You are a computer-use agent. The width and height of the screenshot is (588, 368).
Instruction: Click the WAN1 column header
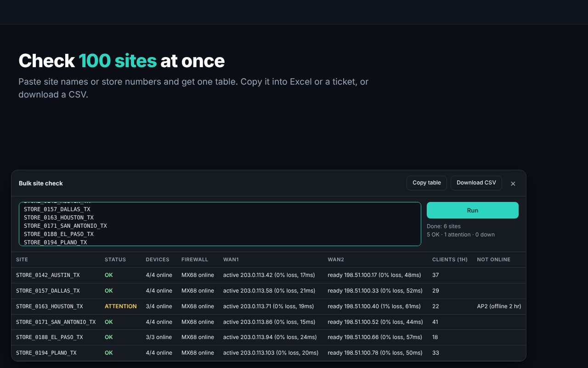point(231,259)
